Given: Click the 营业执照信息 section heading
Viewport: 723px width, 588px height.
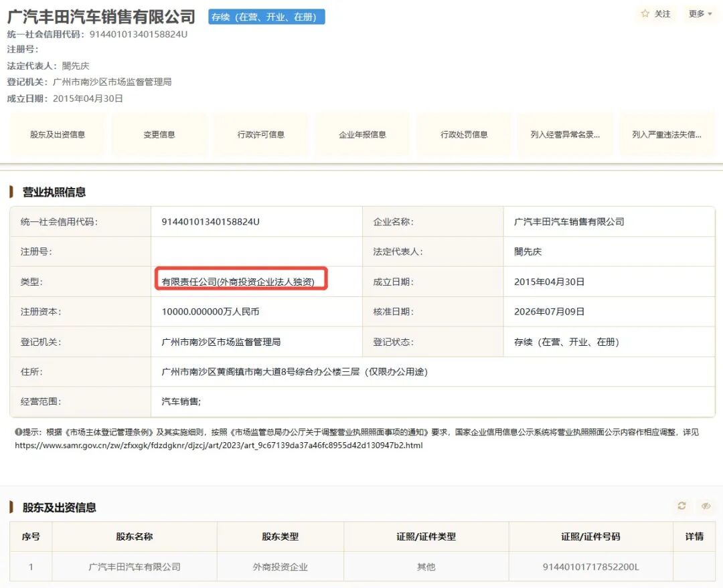Looking at the screenshot, I should [x=54, y=192].
